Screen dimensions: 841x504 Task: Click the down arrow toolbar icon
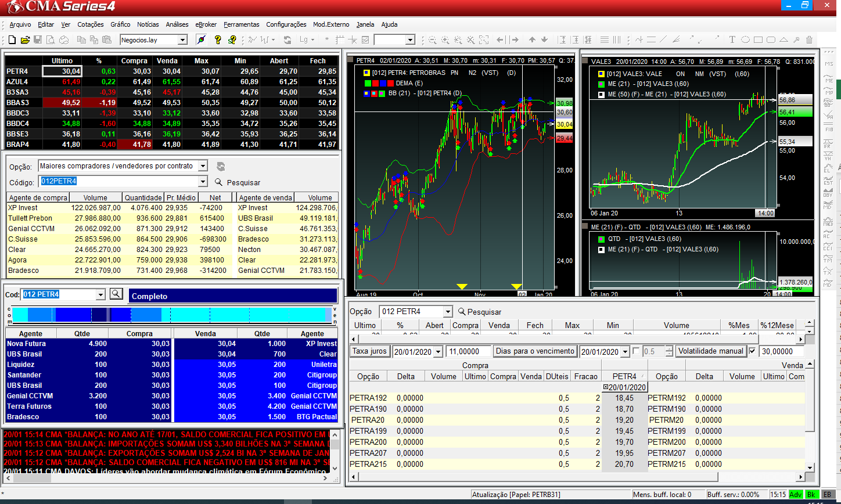pyautogui.click(x=544, y=40)
